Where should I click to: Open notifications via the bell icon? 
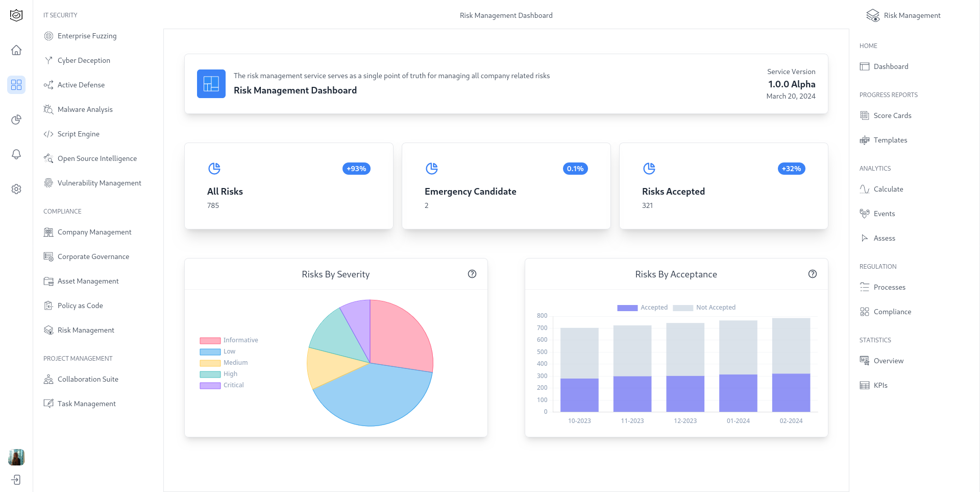coord(16,154)
